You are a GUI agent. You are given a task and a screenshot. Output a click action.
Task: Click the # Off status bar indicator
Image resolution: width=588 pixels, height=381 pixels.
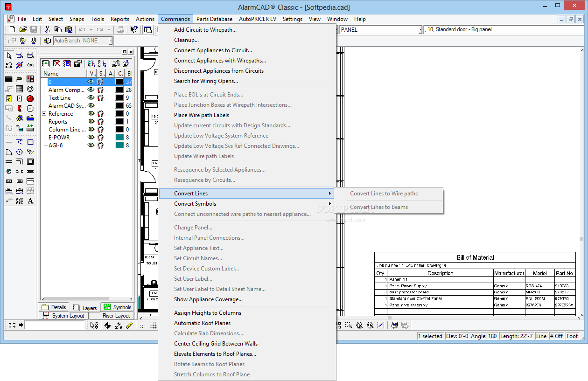coord(556,336)
